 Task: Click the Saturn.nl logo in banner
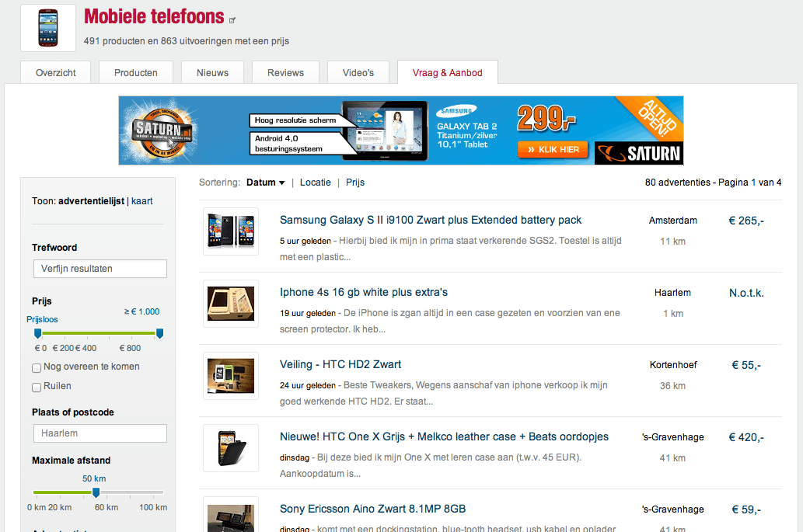(x=162, y=130)
